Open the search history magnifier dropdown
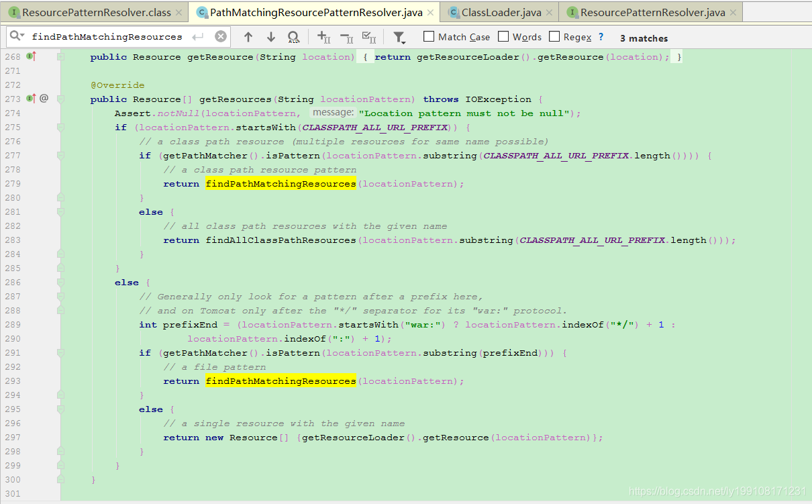The image size is (812, 504). click(17, 36)
